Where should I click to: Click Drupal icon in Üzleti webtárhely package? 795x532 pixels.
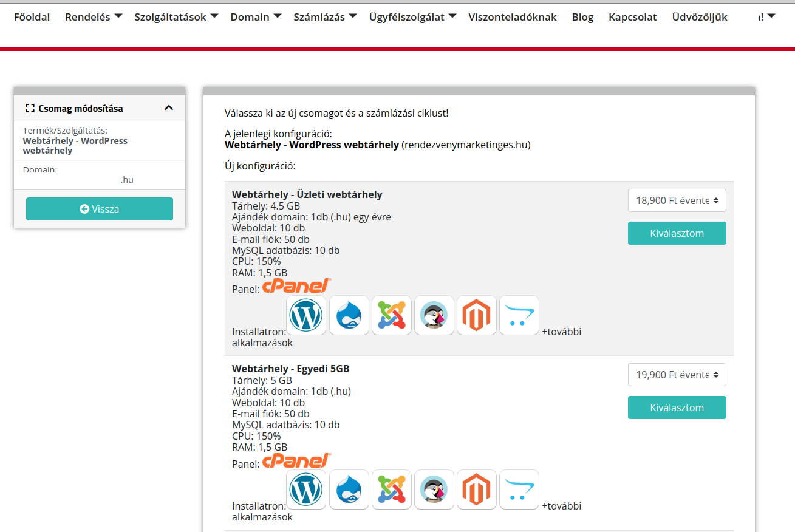click(349, 315)
